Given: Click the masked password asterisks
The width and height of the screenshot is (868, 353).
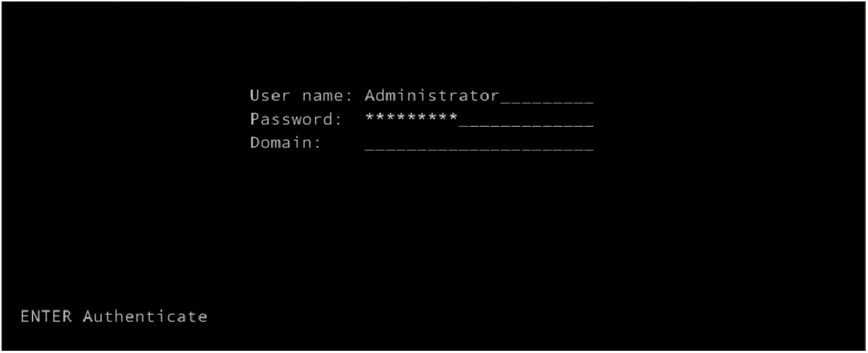Looking at the screenshot, I should point(411,118).
